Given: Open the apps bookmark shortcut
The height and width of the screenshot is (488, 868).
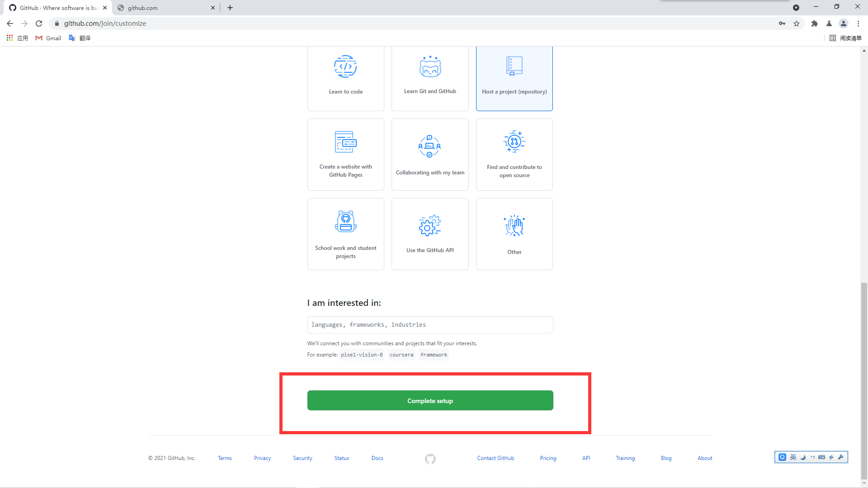Looking at the screenshot, I should pyautogui.click(x=17, y=38).
